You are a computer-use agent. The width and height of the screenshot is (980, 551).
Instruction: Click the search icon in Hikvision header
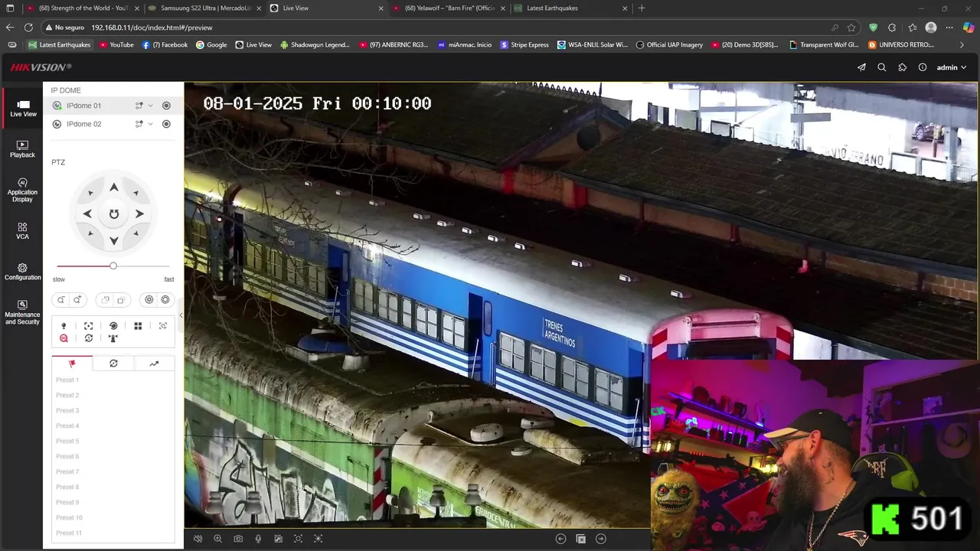(x=882, y=67)
